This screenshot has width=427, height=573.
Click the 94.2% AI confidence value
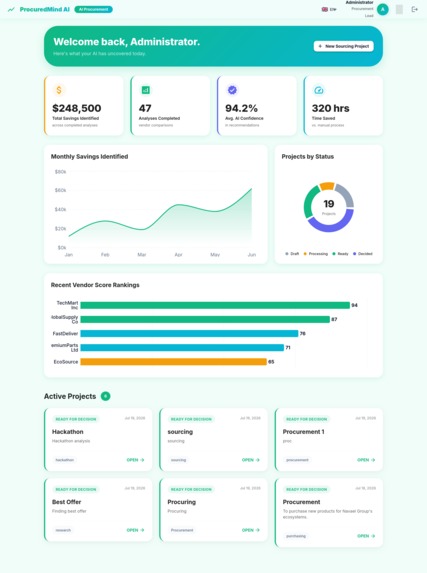point(241,108)
